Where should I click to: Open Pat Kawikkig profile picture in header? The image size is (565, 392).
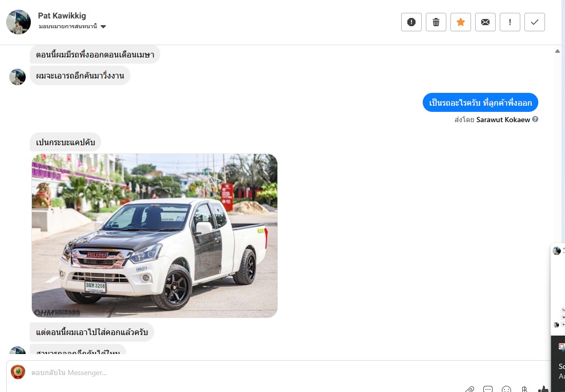tap(18, 22)
